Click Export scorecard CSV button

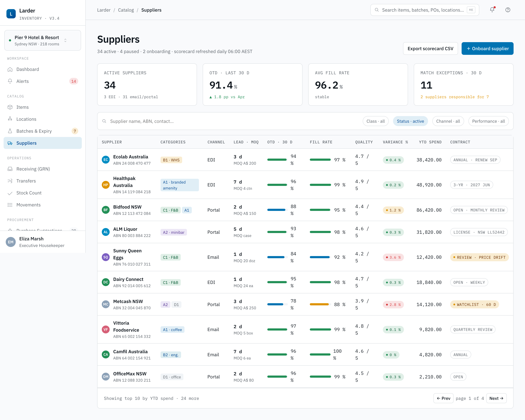(430, 48)
